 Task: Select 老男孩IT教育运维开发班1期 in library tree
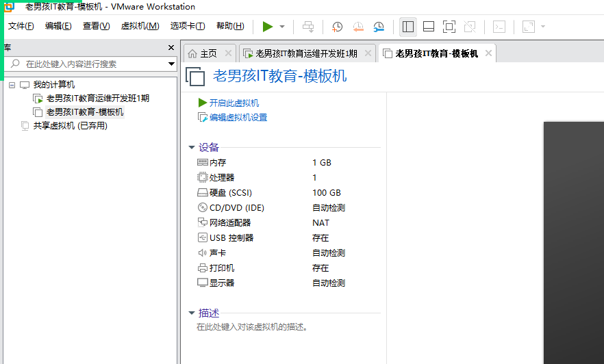pyautogui.click(x=98, y=99)
